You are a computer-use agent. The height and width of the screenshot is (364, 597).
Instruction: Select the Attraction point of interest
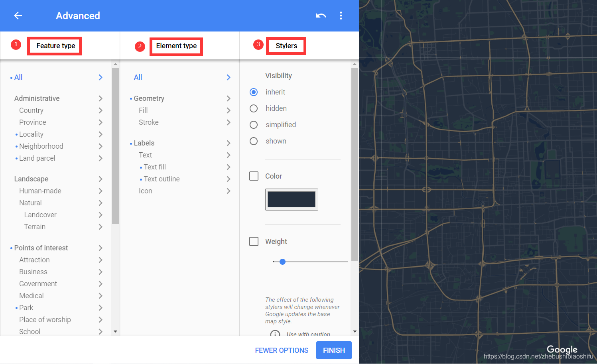click(34, 260)
